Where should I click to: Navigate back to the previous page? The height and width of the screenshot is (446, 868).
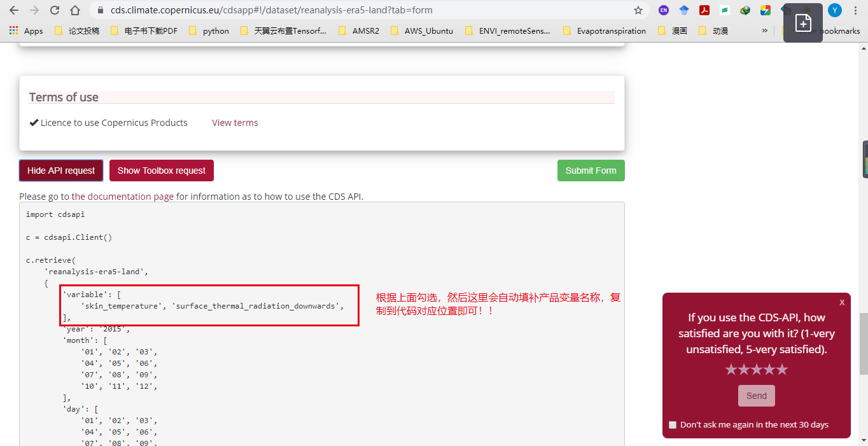tap(14, 10)
